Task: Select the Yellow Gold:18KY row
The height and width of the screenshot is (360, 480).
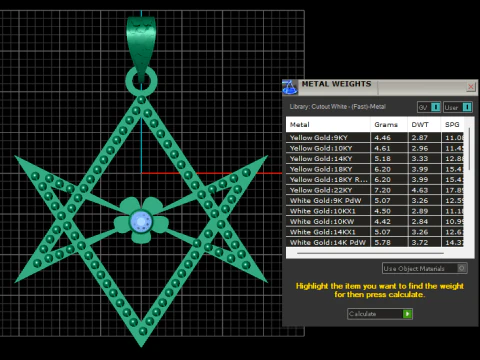Action: (x=375, y=169)
